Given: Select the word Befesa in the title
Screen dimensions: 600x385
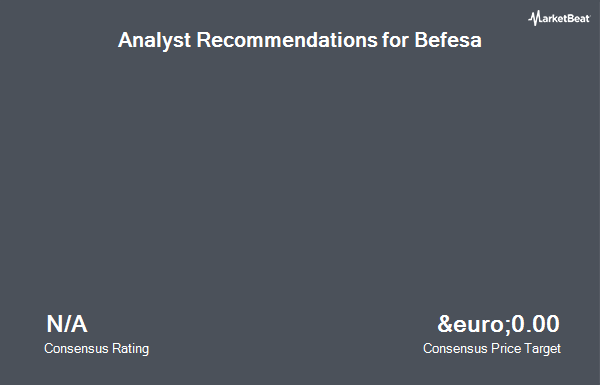Looking at the screenshot, I should [x=448, y=39].
